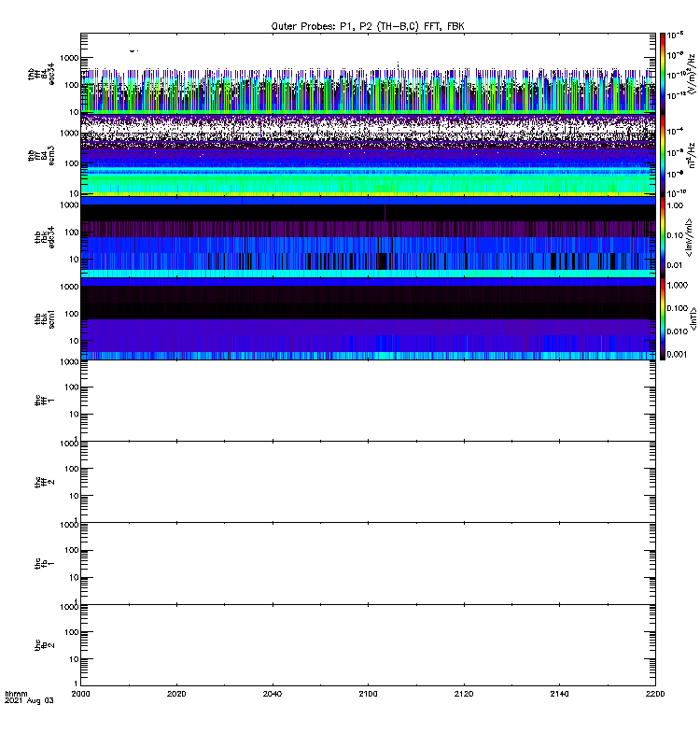Click the '1.000' color bar tick value
The height and width of the screenshot is (747, 700).
pos(678,285)
